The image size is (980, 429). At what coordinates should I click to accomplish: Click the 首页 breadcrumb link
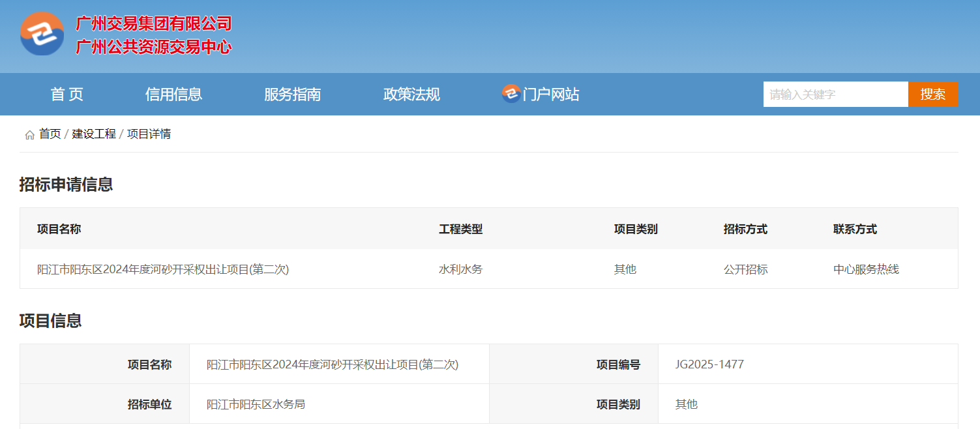pyautogui.click(x=50, y=134)
